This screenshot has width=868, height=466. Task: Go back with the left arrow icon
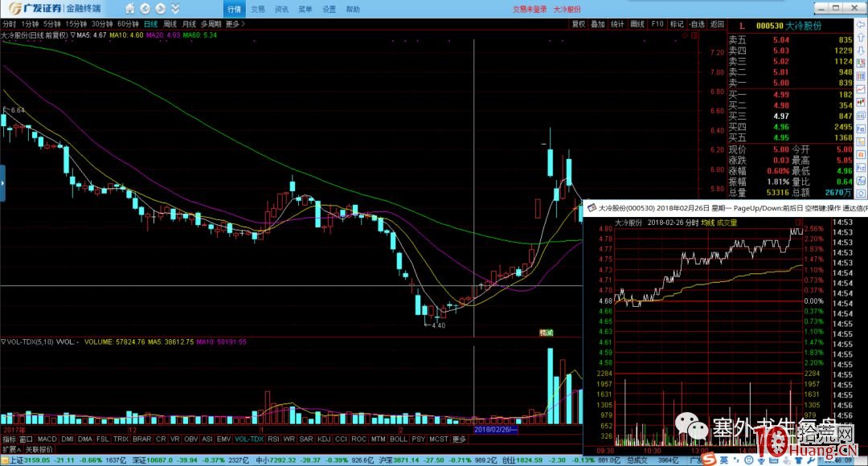pyautogui.click(x=145, y=9)
